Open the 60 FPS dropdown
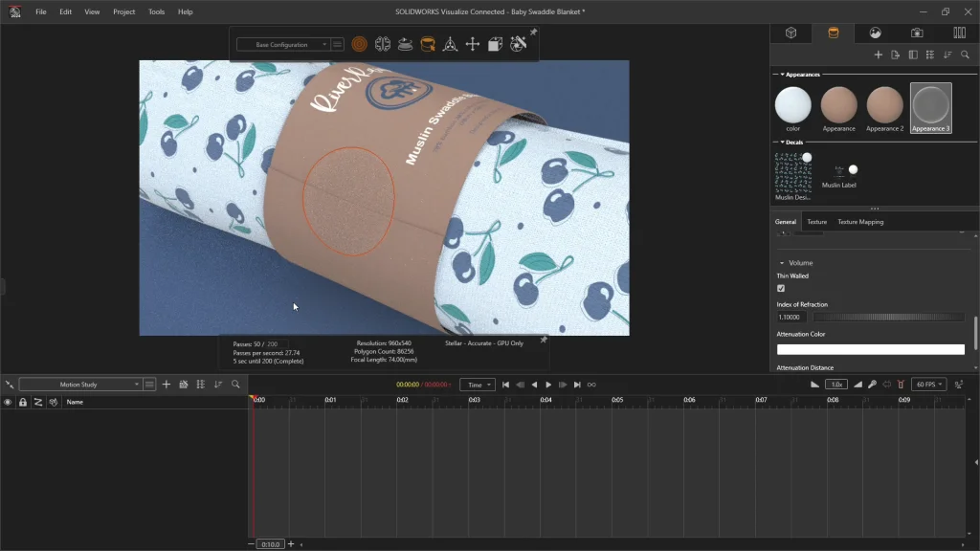Viewport: 980px width, 551px height. coord(927,385)
